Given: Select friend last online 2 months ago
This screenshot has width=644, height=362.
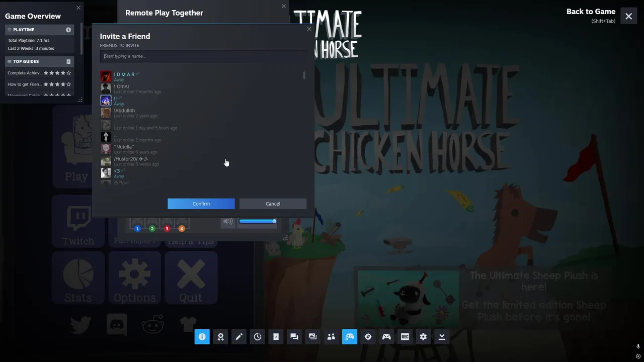Looking at the screenshot, I should [x=201, y=137].
